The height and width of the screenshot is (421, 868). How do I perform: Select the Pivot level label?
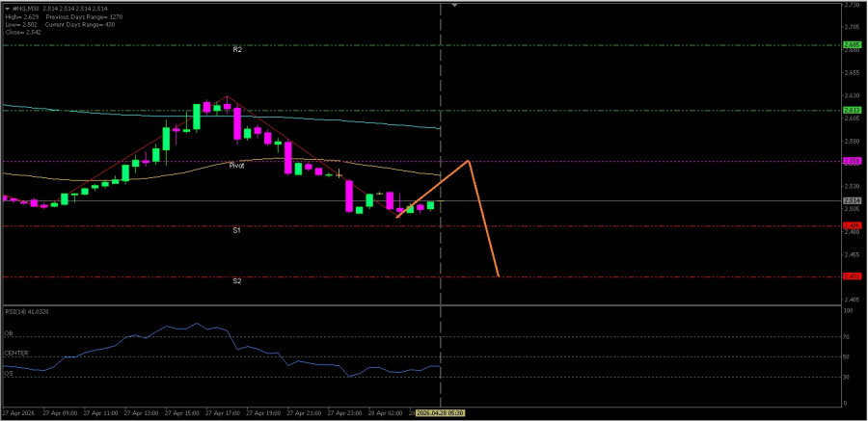click(x=237, y=166)
